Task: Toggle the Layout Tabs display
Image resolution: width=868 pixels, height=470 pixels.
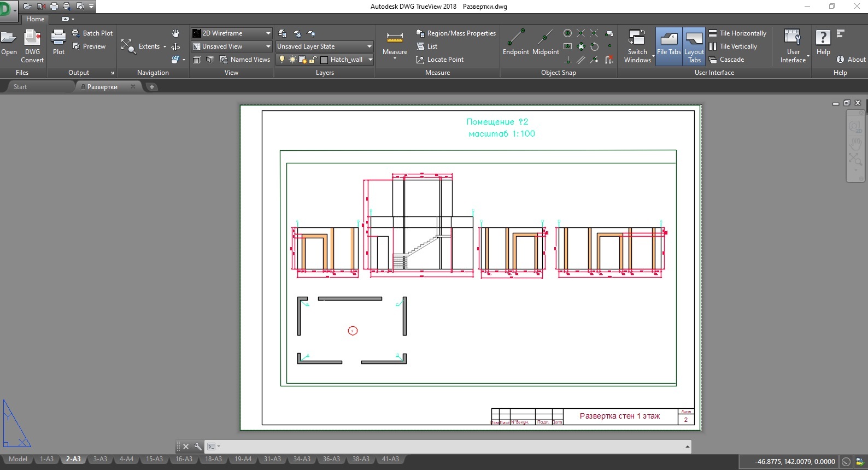Action: click(694, 46)
